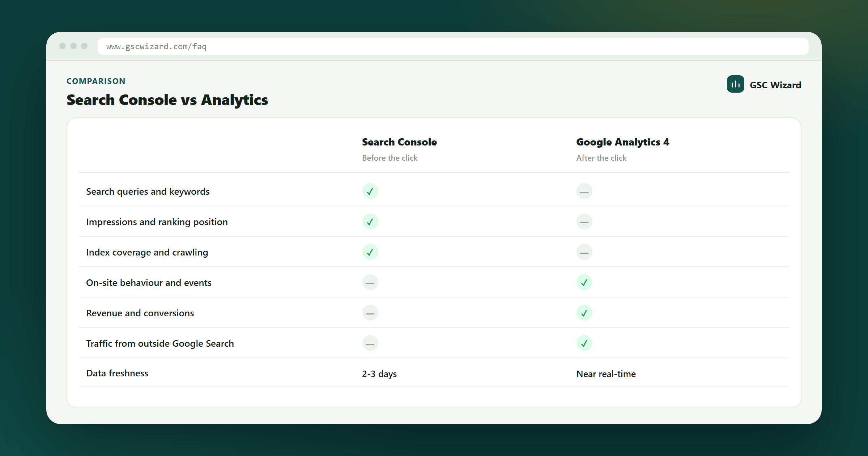
Task: Click the 'Search Console vs Analytics' heading
Action: point(167,100)
